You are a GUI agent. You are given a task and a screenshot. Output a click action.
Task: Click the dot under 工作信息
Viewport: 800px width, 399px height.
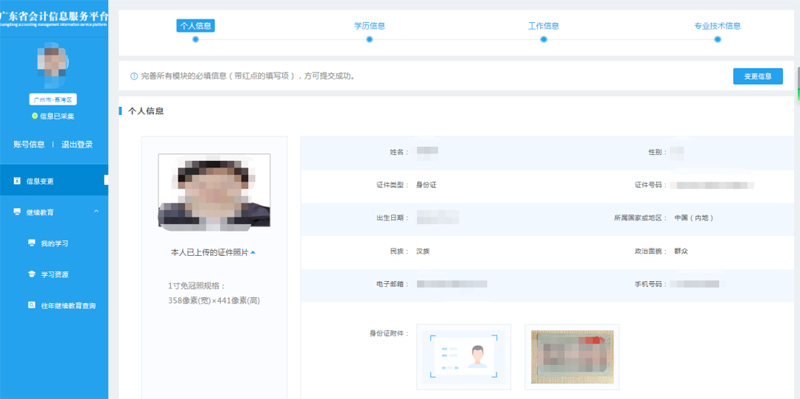(543, 39)
